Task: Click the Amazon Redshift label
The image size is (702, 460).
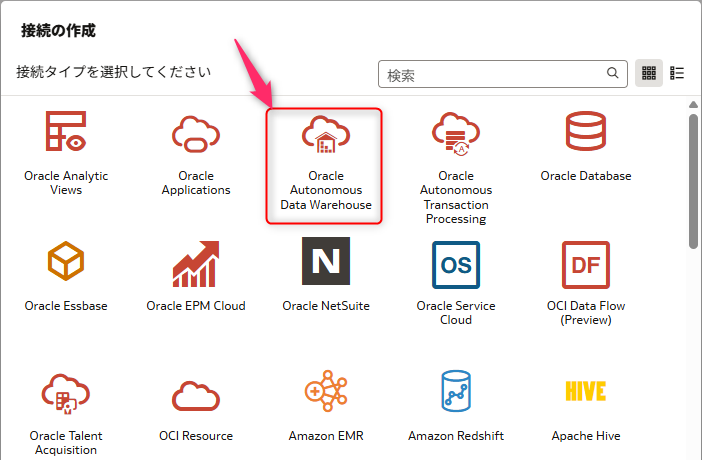Action: tap(456, 436)
